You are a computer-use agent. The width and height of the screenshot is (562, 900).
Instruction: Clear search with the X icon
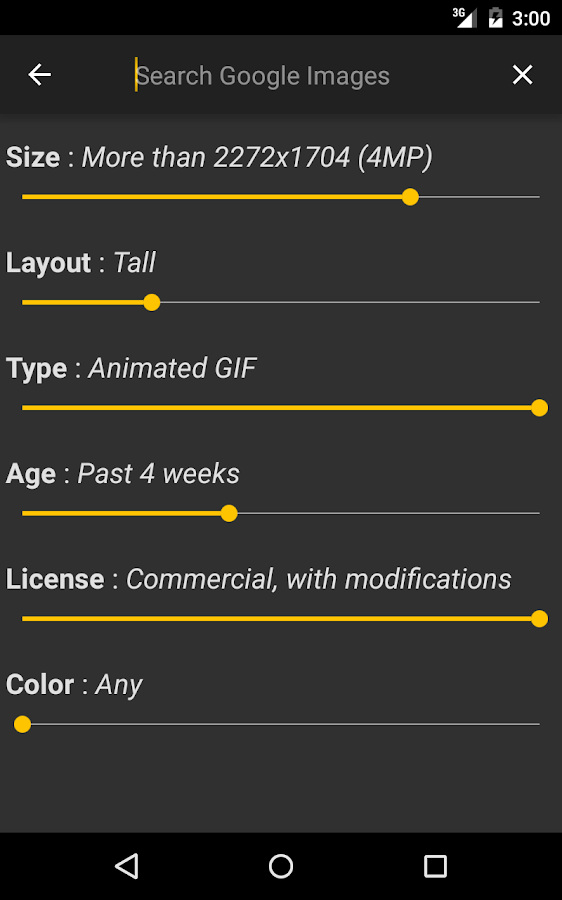[x=522, y=75]
